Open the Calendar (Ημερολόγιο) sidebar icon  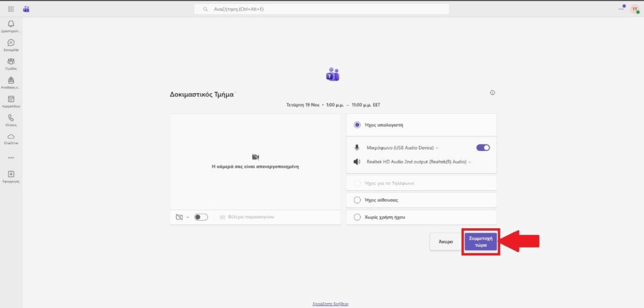[x=11, y=99]
